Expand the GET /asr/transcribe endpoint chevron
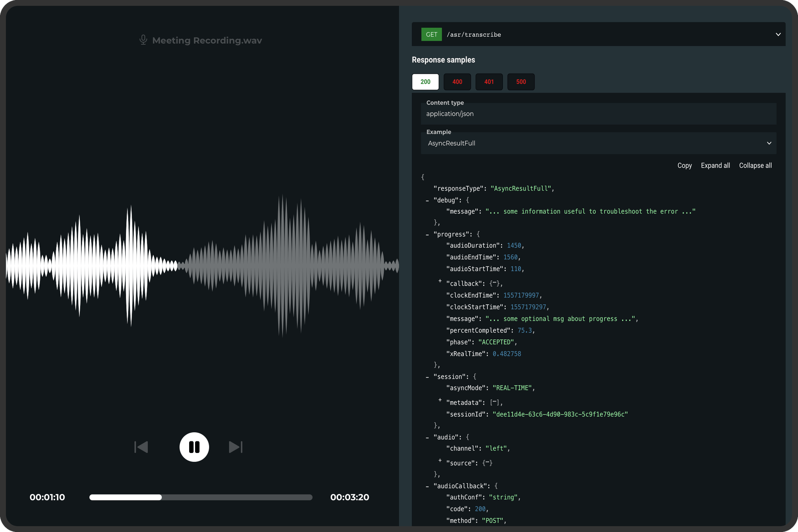The width and height of the screenshot is (798, 532). (x=778, y=34)
